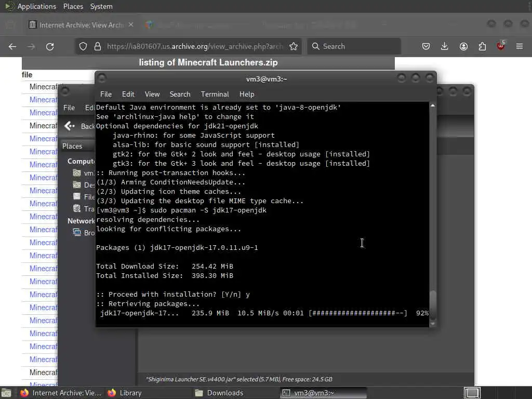The image size is (532, 399).
Task: Click the Computer heading in file manager sidebar
Action: click(81, 161)
